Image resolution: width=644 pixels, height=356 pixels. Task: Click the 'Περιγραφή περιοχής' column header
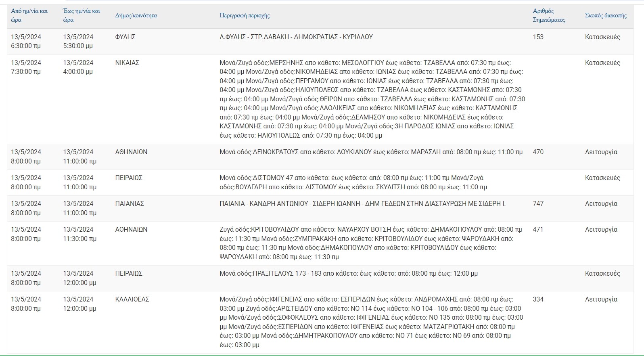[245, 15]
